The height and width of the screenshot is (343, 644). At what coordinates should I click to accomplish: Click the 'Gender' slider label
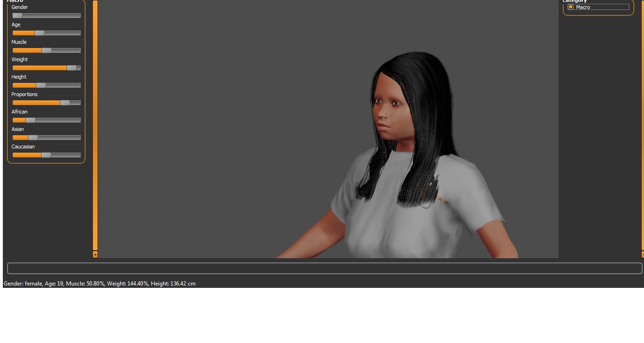point(20,7)
